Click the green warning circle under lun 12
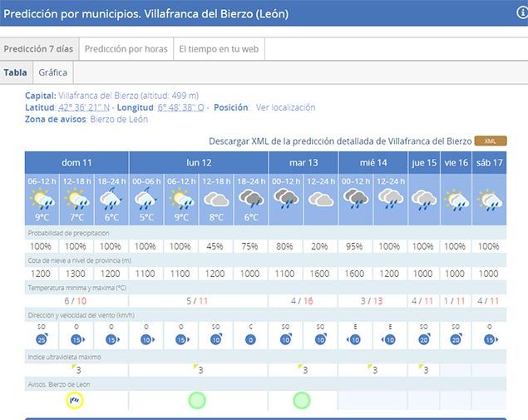 [x=197, y=400]
